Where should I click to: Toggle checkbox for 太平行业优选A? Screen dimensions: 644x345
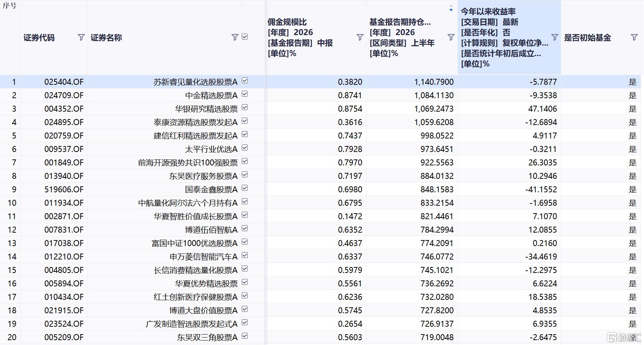(245, 148)
